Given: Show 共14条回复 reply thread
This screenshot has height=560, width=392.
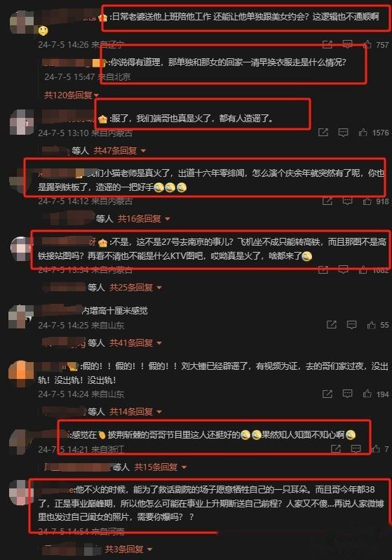Looking at the screenshot, I should pyautogui.click(x=135, y=412).
